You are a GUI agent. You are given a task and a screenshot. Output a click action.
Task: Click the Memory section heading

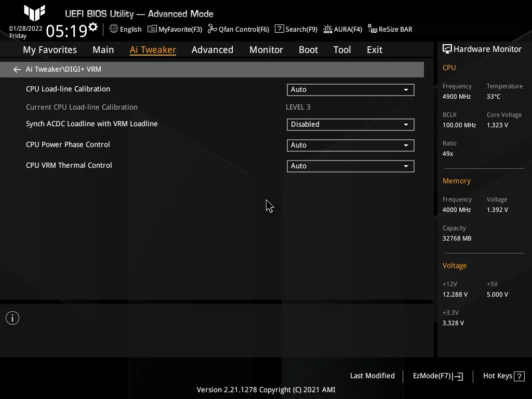pos(456,181)
